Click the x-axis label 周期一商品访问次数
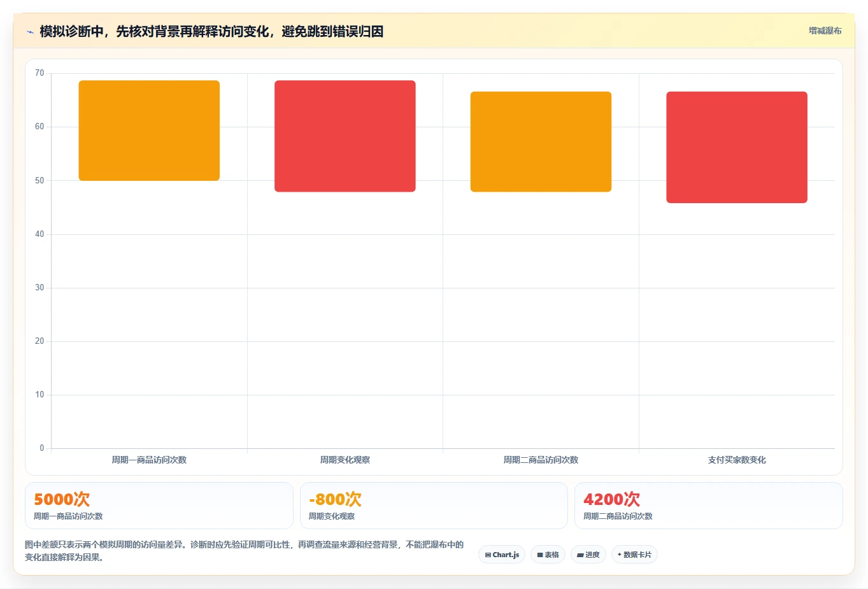 click(149, 460)
